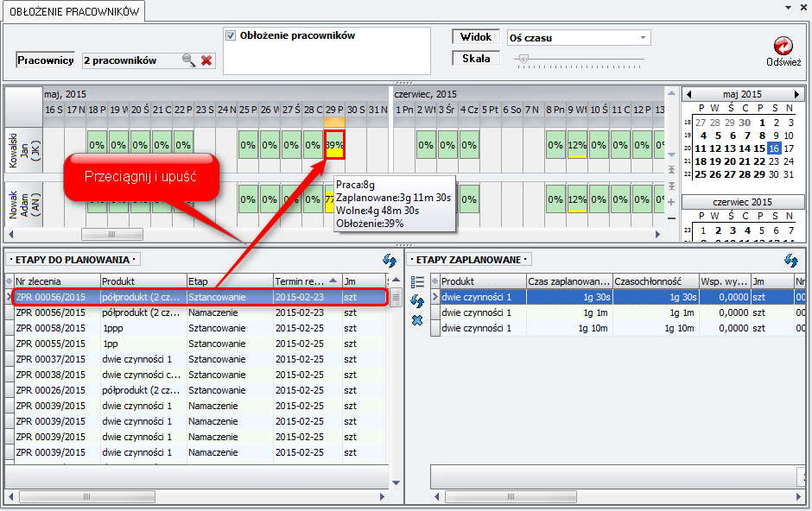This screenshot has width=812, height=511.
Task: Adjust the Skala zoom slider
Action: (x=522, y=60)
